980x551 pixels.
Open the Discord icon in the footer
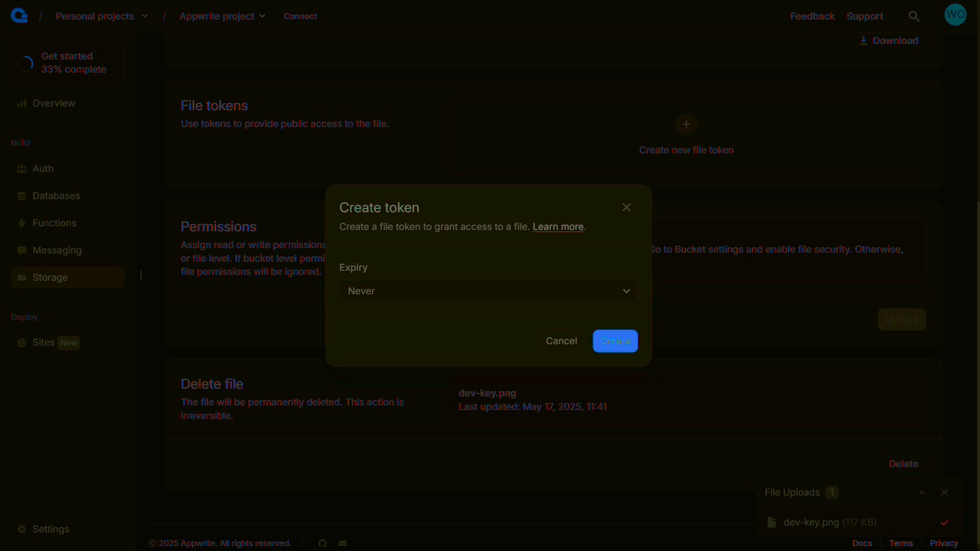[342, 543]
